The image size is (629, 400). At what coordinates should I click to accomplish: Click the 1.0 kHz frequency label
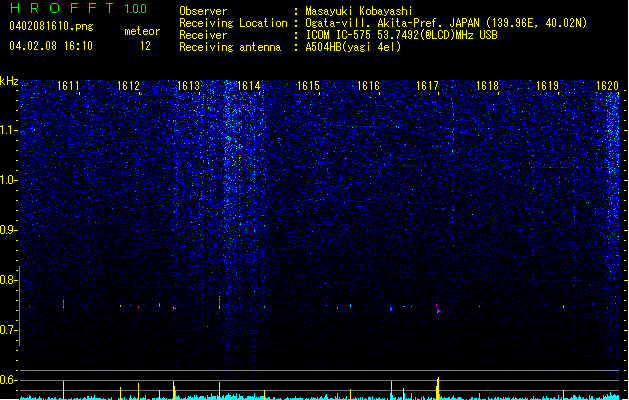(x=9, y=180)
